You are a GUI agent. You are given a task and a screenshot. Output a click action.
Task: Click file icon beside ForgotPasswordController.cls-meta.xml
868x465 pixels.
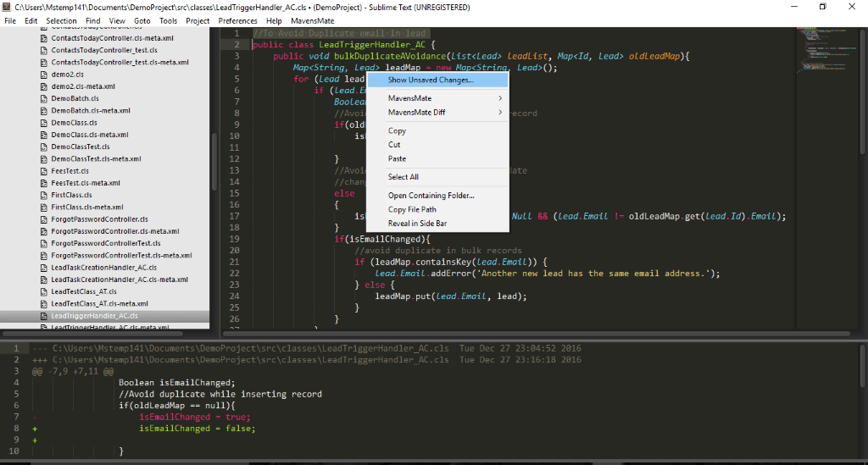coord(44,232)
